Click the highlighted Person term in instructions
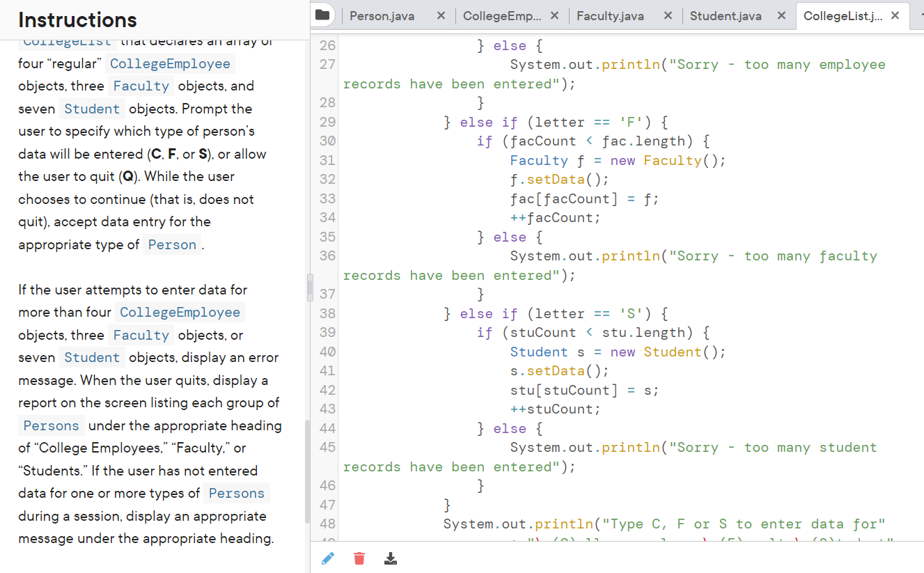924x573 pixels. click(171, 244)
